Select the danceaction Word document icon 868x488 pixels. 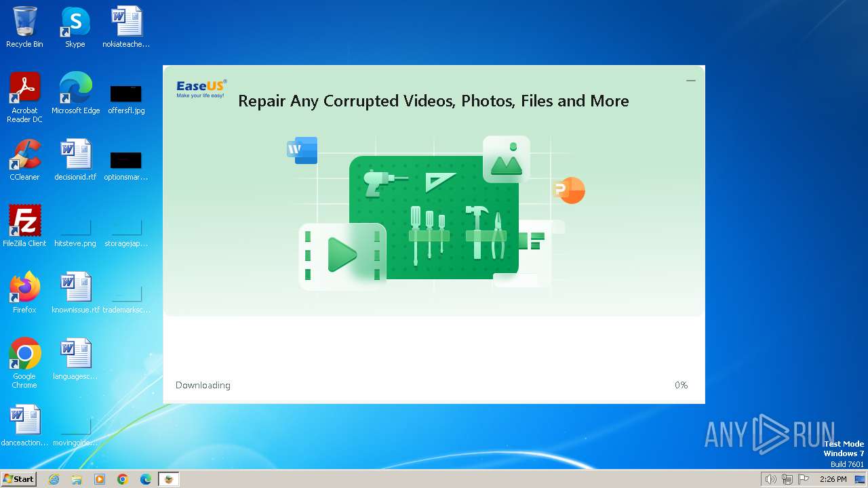24,426
